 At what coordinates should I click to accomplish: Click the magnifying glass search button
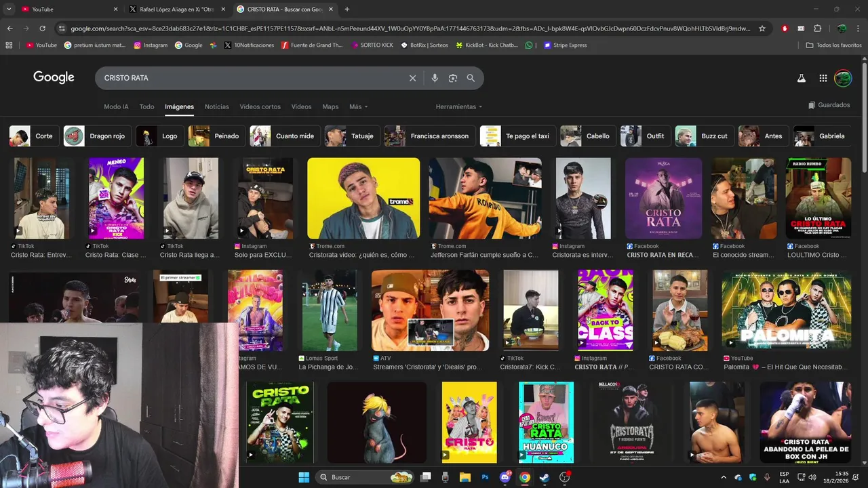coord(471,78)
